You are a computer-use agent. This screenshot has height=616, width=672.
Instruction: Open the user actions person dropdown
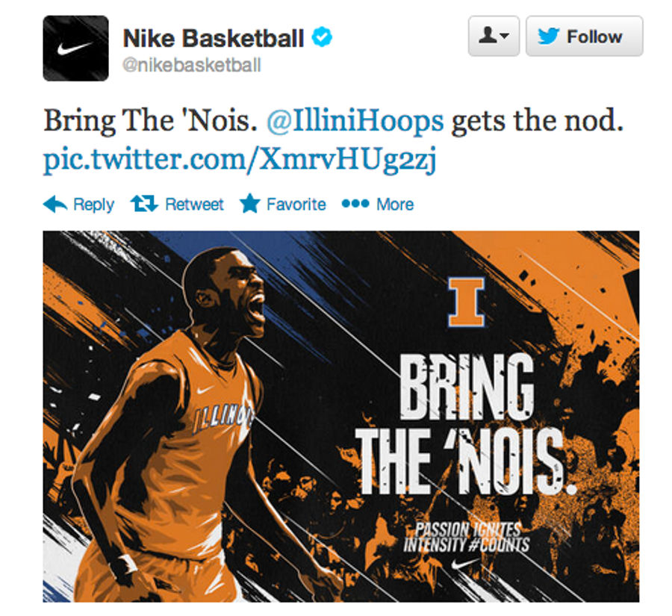(x=494, y=36)
